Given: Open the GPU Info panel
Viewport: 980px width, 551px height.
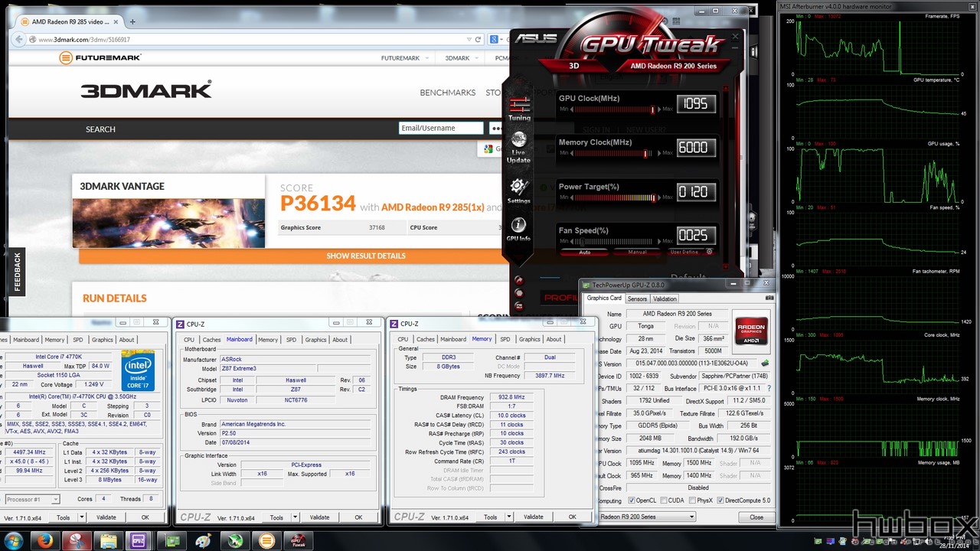Looking at the screenshot, I should tap(518, 230).
